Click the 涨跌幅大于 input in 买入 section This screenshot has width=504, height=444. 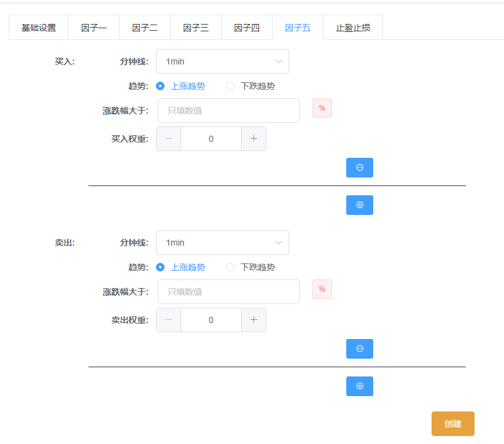(228, 111)
